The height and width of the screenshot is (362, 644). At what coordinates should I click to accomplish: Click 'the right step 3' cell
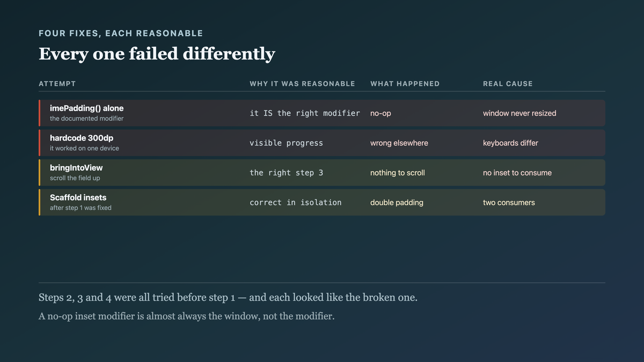click(x=286, y=173)
